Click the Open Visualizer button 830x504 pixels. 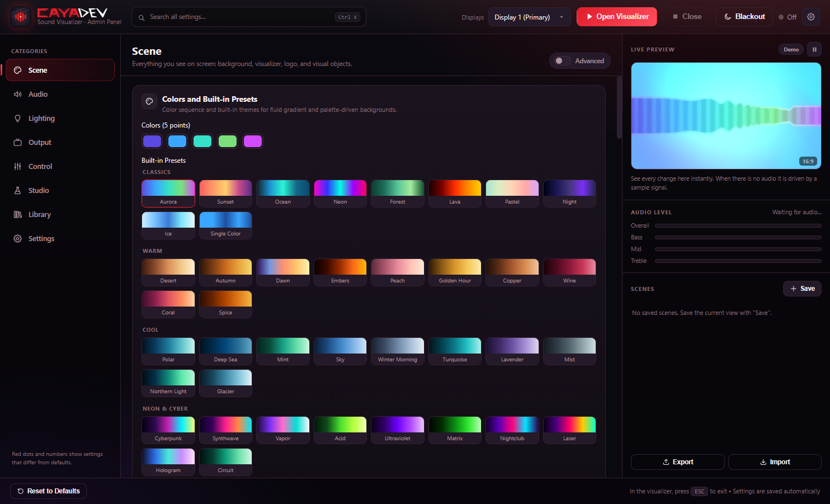[617, 17]
